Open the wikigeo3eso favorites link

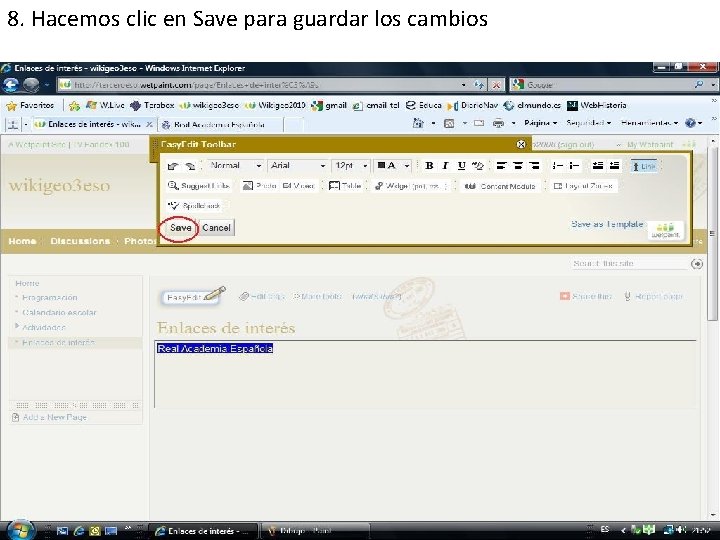(209, 106)
